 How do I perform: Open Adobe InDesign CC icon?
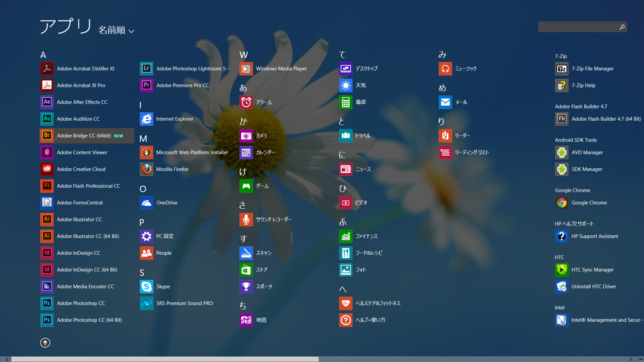tap(47, 253)
